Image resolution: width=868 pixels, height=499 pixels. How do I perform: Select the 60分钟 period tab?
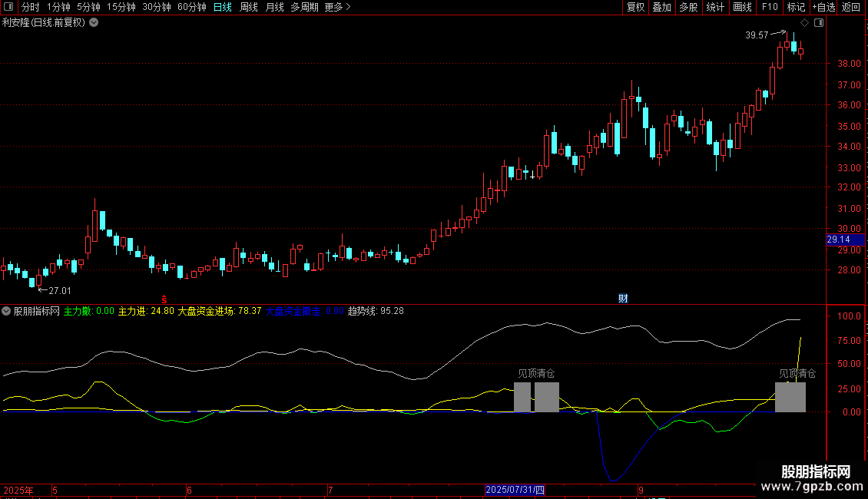pos(192,7)
